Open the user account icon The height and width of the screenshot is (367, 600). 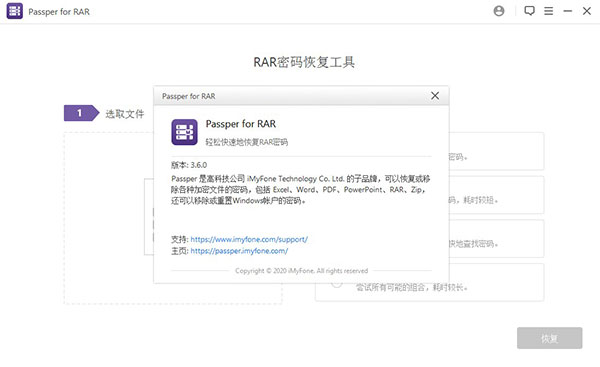coord(499,11)
